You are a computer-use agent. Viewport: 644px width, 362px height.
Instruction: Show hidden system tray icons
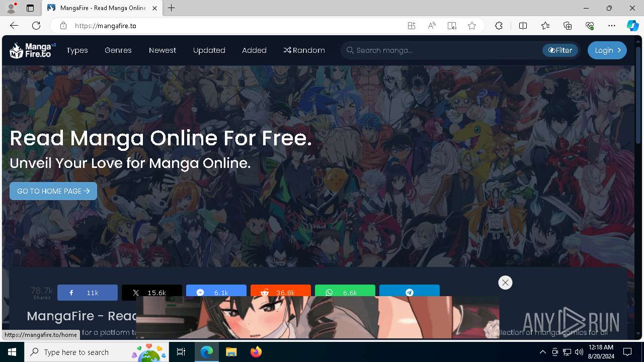542,352
